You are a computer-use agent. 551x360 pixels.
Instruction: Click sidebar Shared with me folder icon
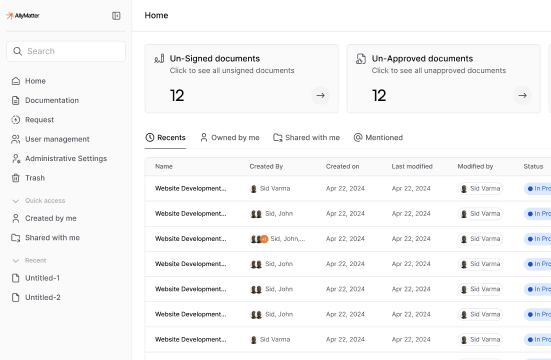coord(16,238)
